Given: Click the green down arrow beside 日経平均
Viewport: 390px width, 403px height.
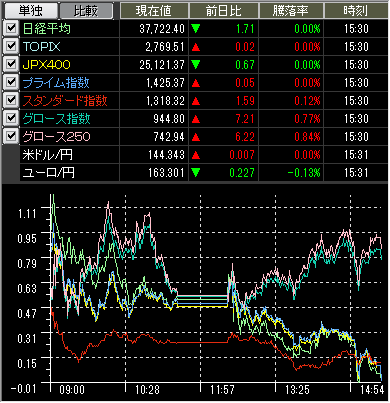Looking at the screenshot, I should pyautogui.click(x=196, y=29).
